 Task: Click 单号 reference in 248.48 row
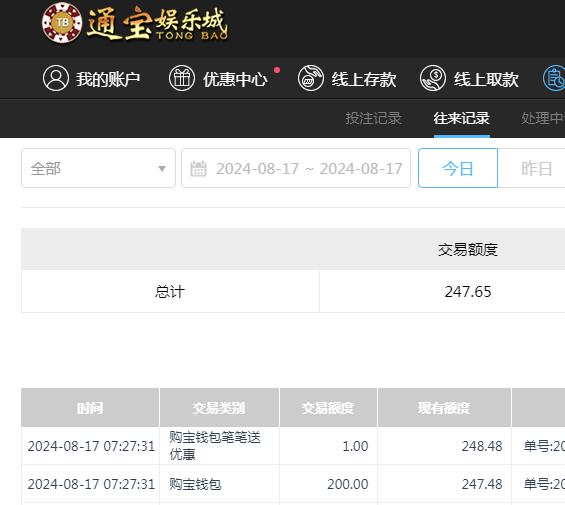point(544,446)
